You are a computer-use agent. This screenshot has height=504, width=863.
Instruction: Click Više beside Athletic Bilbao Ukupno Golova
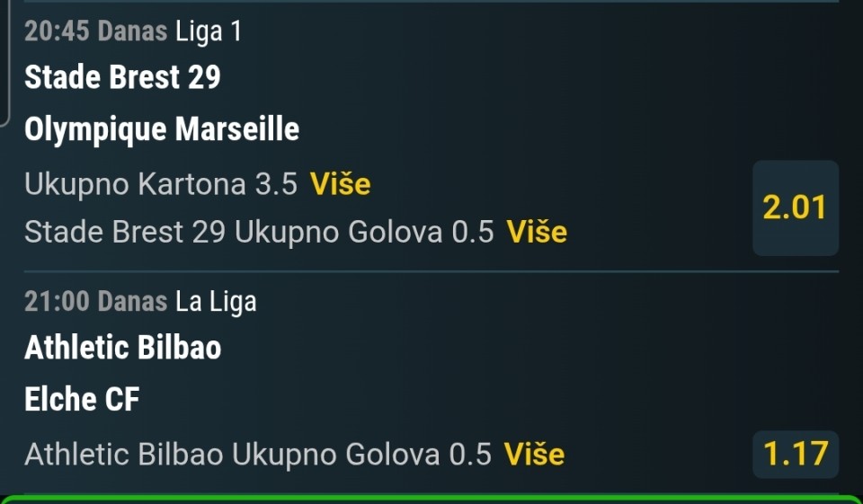tap(534, 455)
